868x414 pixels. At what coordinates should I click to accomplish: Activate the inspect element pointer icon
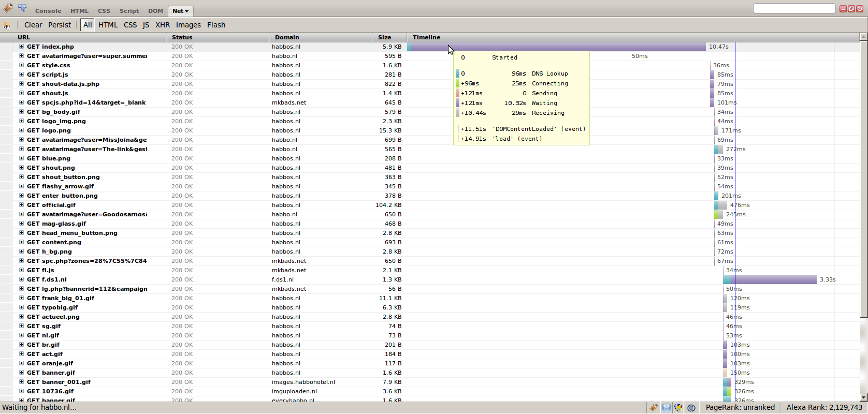click(x=22, y=8)
